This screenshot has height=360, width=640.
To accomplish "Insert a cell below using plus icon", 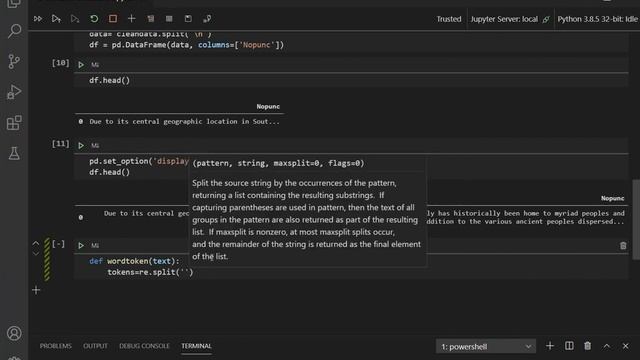I will [36, 290].
